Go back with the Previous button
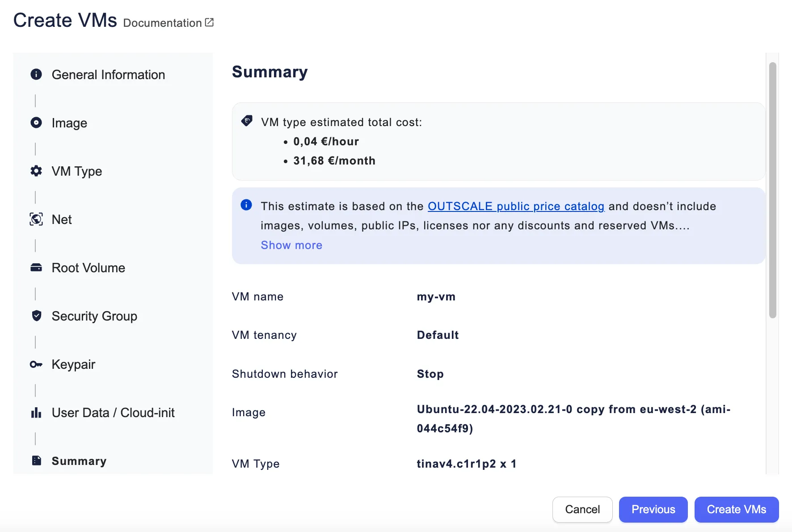792x532 pixels. (x=653, y=509)
